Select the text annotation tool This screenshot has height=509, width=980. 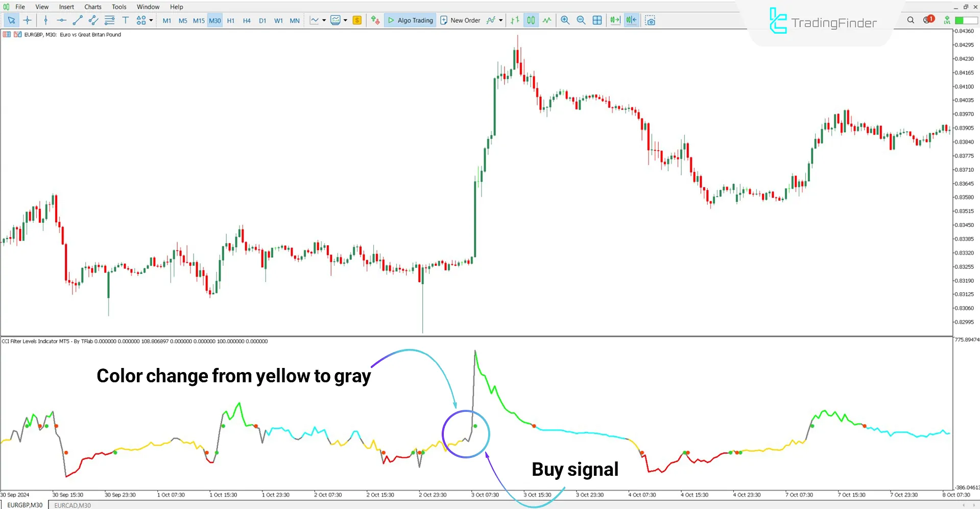tap(125, 20)
